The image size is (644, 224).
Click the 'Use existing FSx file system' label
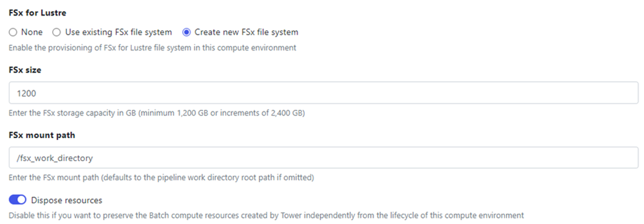pos(118,32)
